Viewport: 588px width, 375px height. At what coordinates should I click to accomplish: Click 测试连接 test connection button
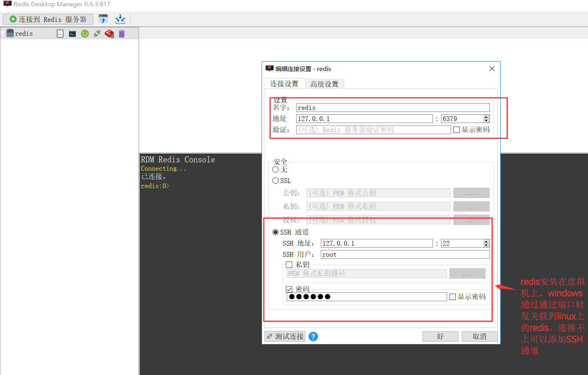coord(285,337)
